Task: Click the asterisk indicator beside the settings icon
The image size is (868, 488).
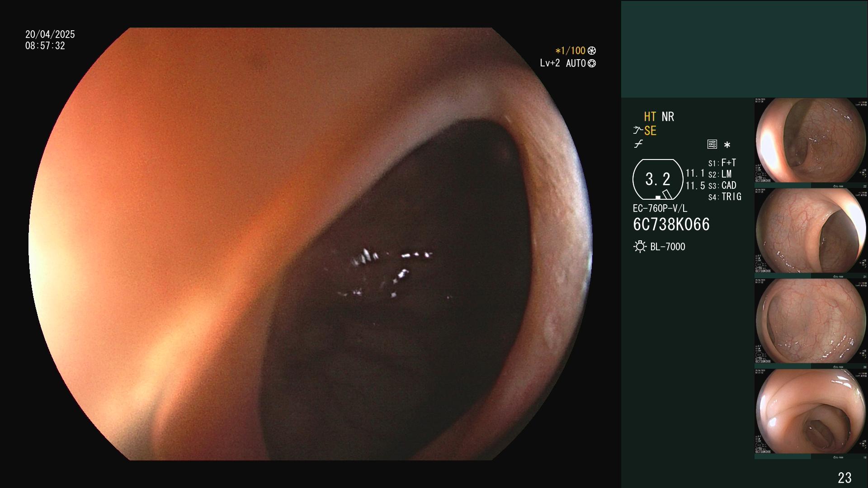Action: pyautogui.click(x=727, y=145)
